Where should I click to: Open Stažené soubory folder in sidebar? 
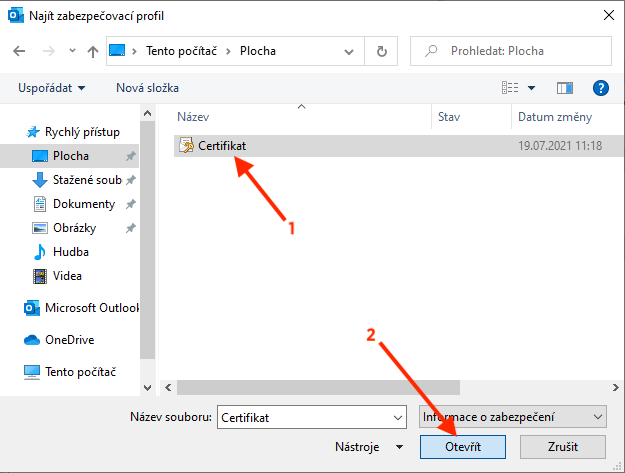tap(87, 180)
